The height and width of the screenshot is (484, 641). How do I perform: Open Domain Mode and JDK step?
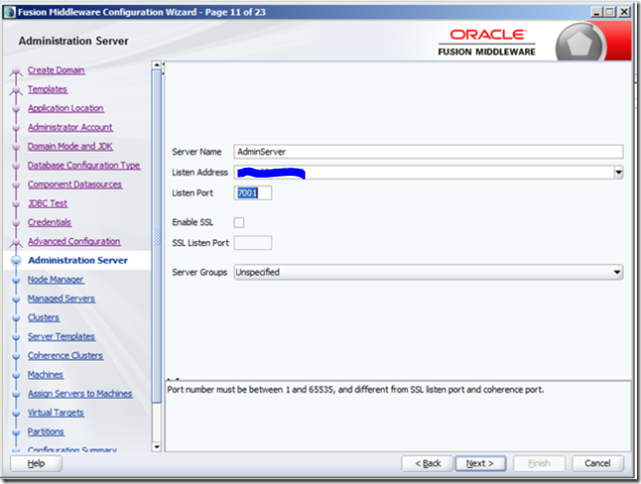coord(70,146)
